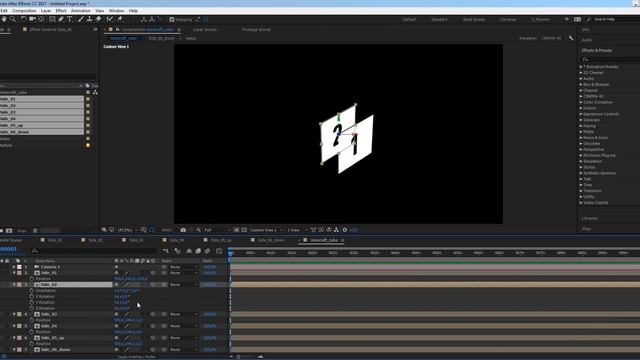640x360 pixels.
Task: Open the Effect menu
Action: 61,11
